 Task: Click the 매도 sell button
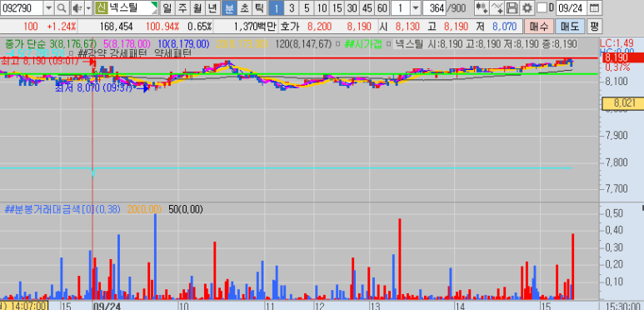(x=570, y=27)
